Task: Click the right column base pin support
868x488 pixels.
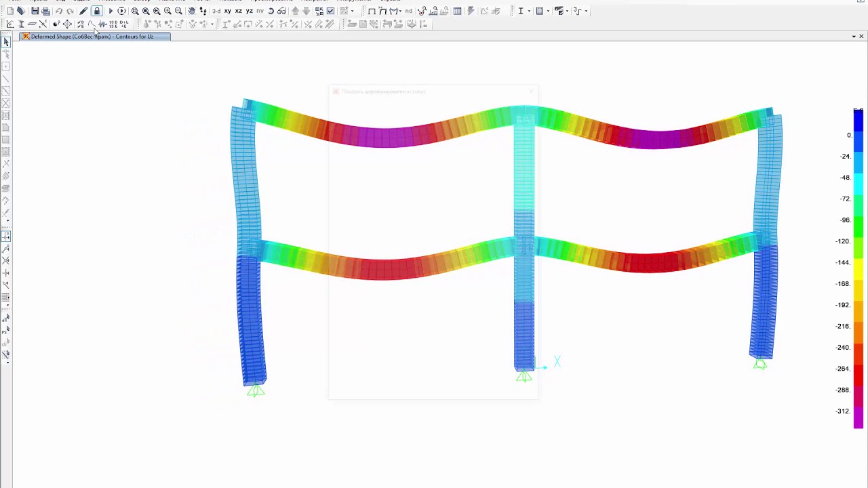Action: (x=760, y=364)
